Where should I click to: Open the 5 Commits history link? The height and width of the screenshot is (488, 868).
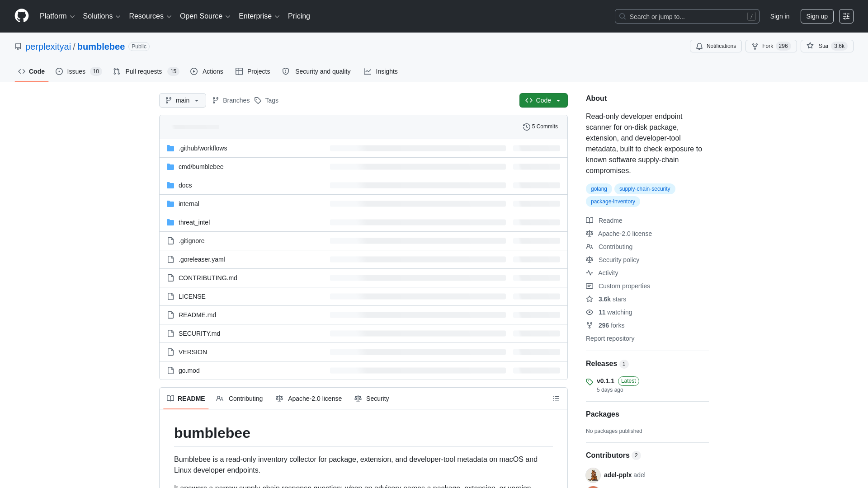point(540,127)
